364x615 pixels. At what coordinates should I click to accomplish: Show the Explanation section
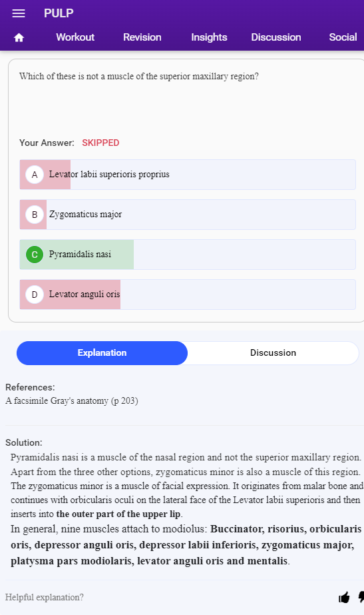pos(102,353)
